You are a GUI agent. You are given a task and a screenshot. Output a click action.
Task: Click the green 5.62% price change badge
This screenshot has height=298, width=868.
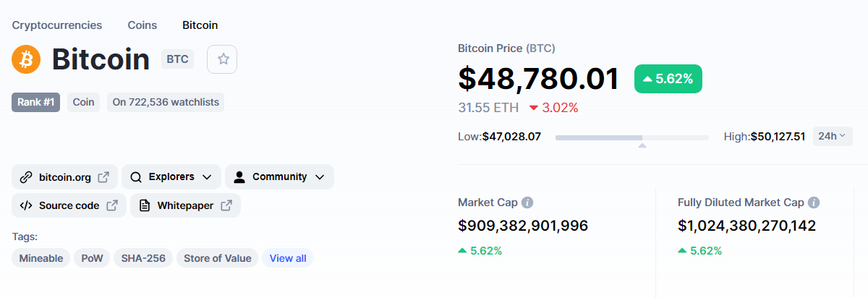coord(668,79)
